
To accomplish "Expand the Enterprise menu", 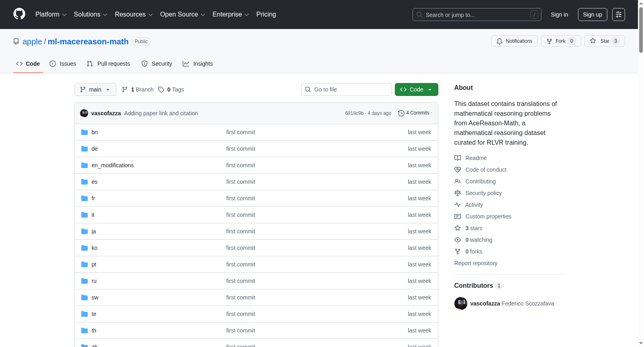I will [x=231, y=15].
